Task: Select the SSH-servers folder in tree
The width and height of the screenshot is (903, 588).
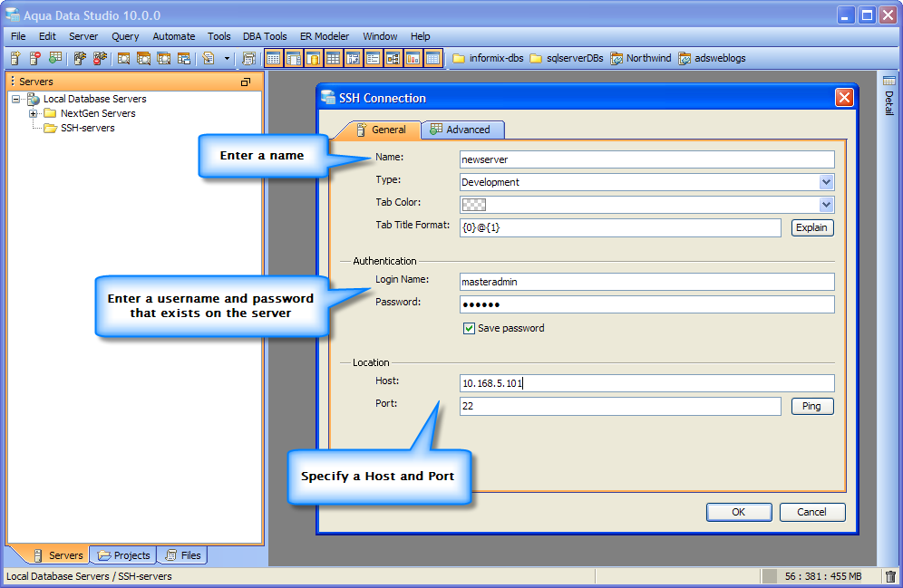Action: click(80, 129)
